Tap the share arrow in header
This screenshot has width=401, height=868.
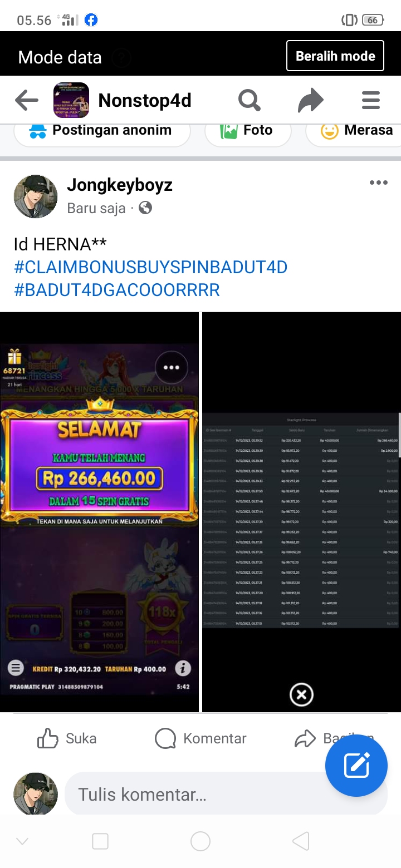pos(310,101)
